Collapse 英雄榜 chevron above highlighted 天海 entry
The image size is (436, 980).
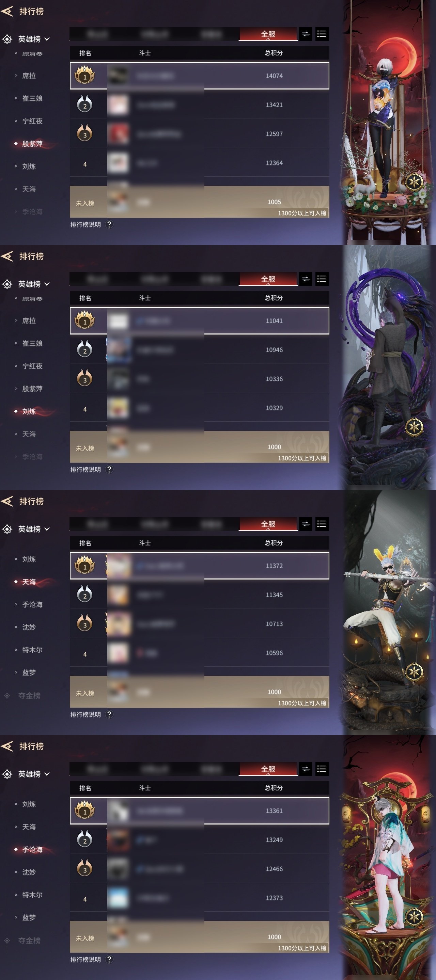pyautogui.click(x=47, y=529)
